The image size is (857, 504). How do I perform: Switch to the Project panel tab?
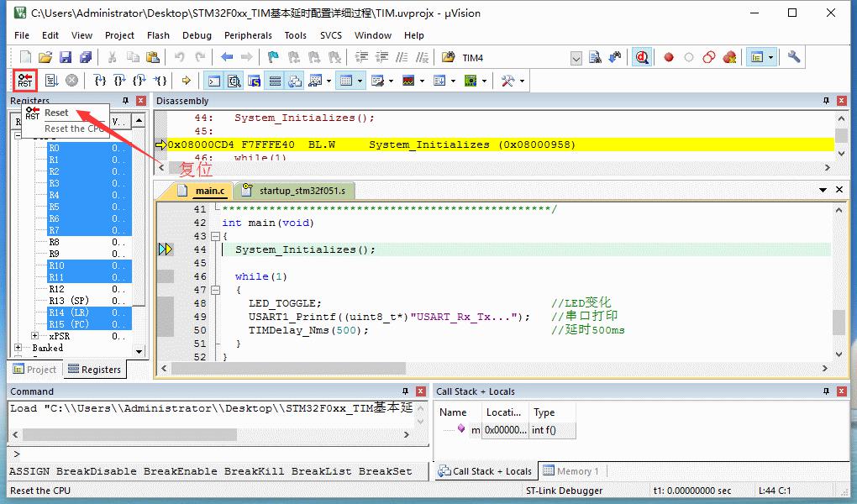pyautogui.click(x=35, y=370)
